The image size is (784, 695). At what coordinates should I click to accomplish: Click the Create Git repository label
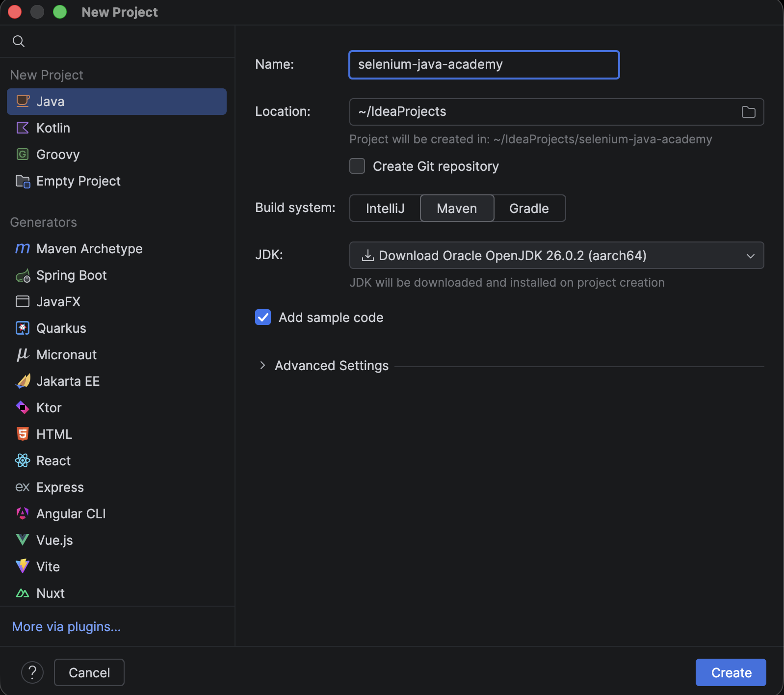click(436, 166)
